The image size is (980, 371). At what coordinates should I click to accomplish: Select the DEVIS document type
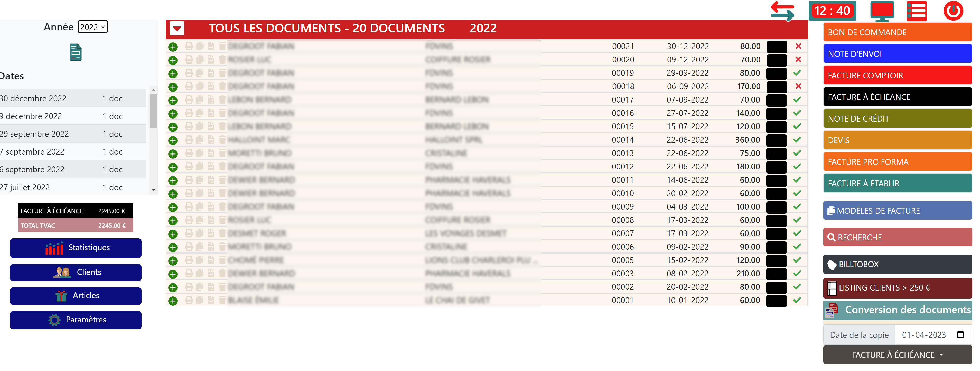(x=897, y=140)
